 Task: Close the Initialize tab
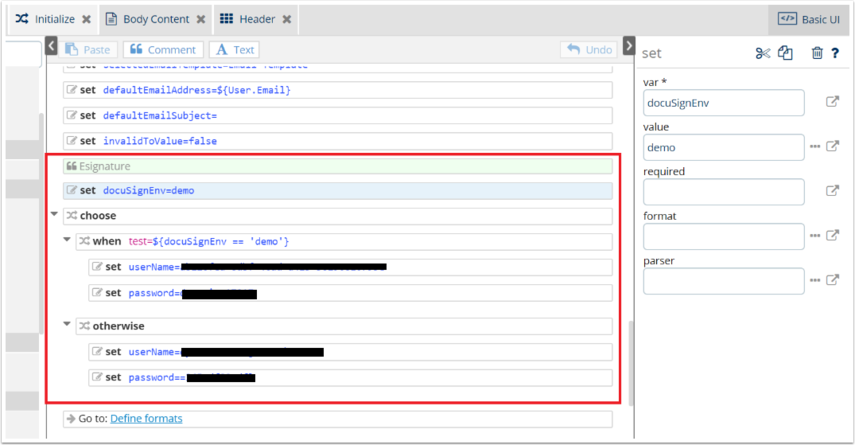point(86,19)
